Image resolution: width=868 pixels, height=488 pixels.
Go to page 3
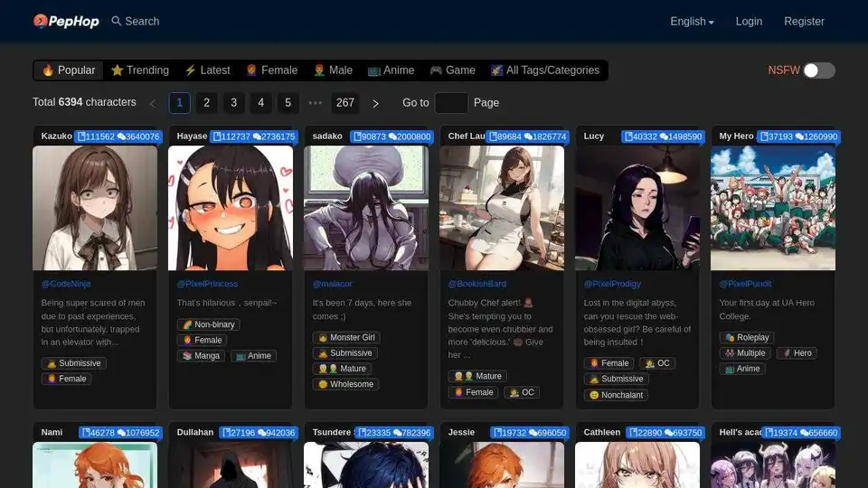(x=233, y=103)
